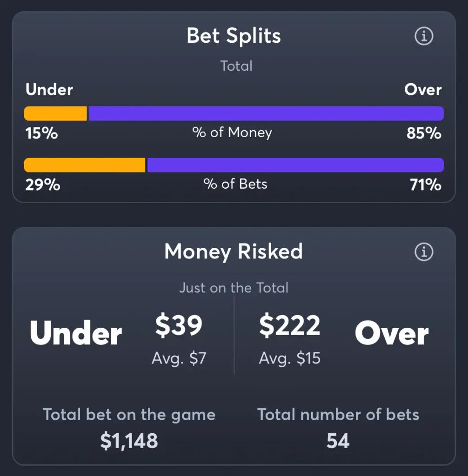Click the Avg. $7 label
This screenshot has height=476, width=468.
pos(179,358)
